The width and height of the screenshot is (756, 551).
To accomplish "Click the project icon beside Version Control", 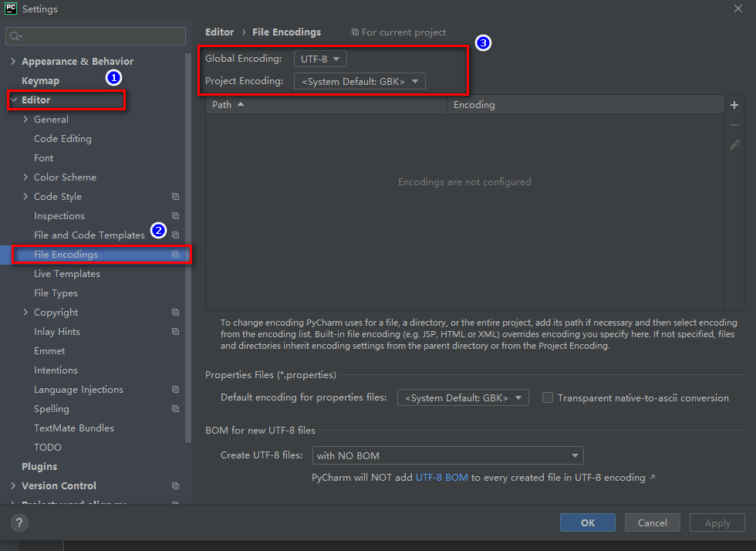I will click(176, 486).
